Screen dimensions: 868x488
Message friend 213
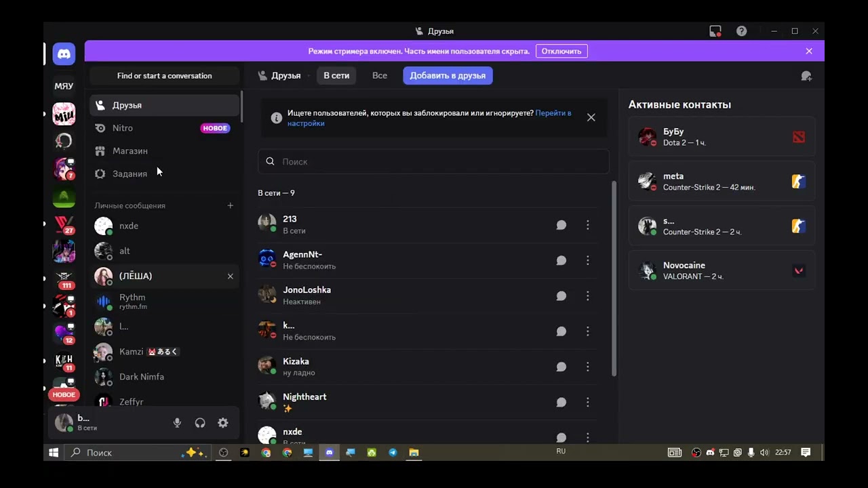pyautogui.click(x=561, y=225)
